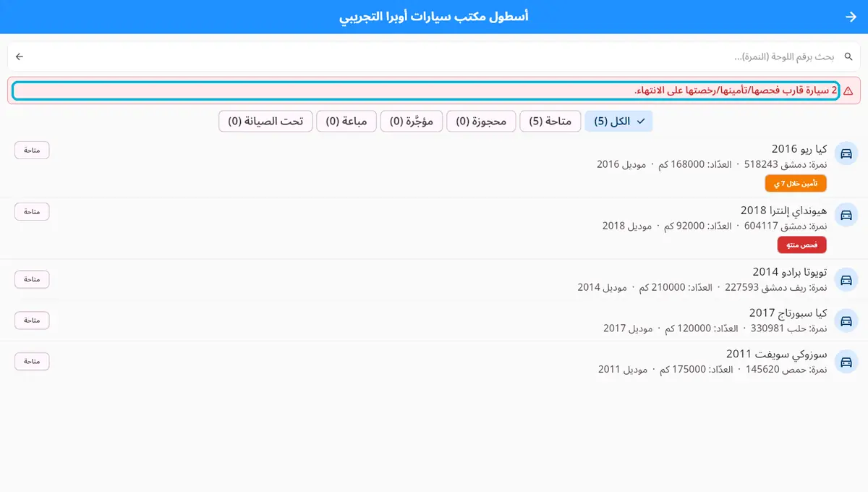Click car icon for سوزوكي سويفت 2011
Viewport: 868px width, 492px height.
[845, 362]
